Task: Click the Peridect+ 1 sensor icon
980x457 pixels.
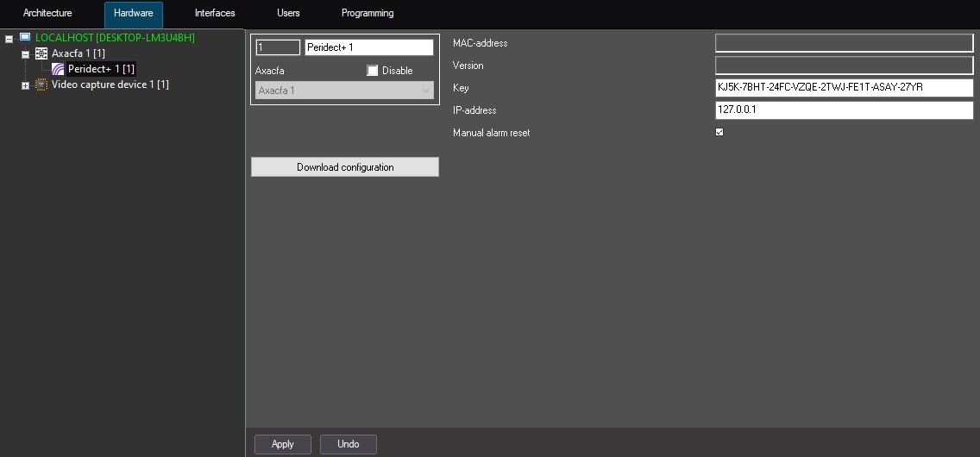Action: pos(58,69)
